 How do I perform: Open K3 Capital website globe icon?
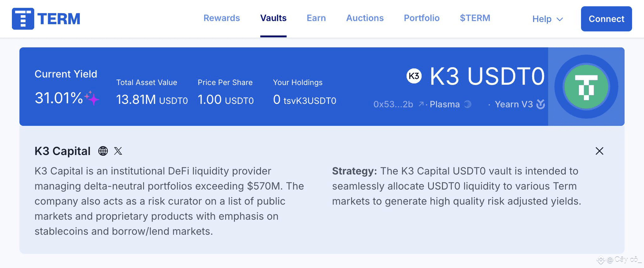(x=103, y=151)
